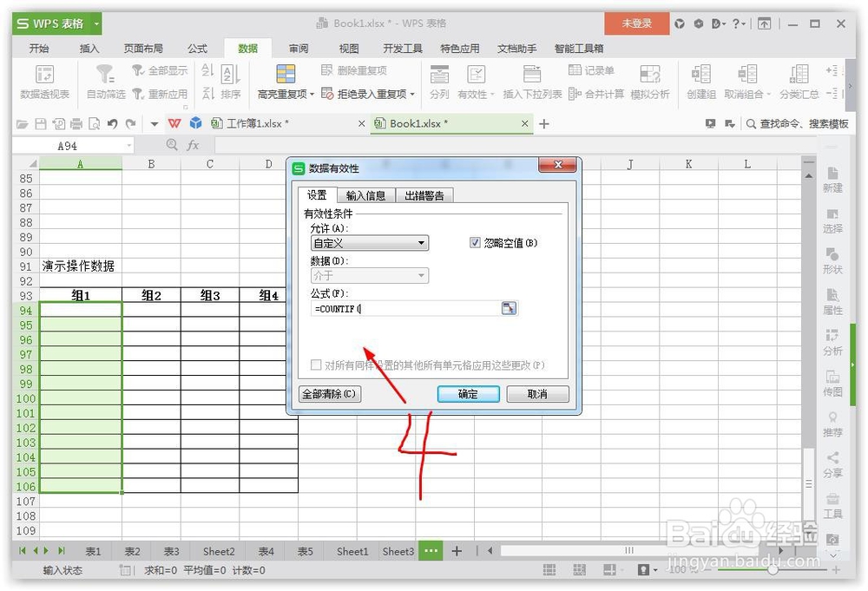The width and height of the screenshot is (868, 591).
Task: Click the Analysis (分析) sidebar icon
Action: [x=832, y=342]
